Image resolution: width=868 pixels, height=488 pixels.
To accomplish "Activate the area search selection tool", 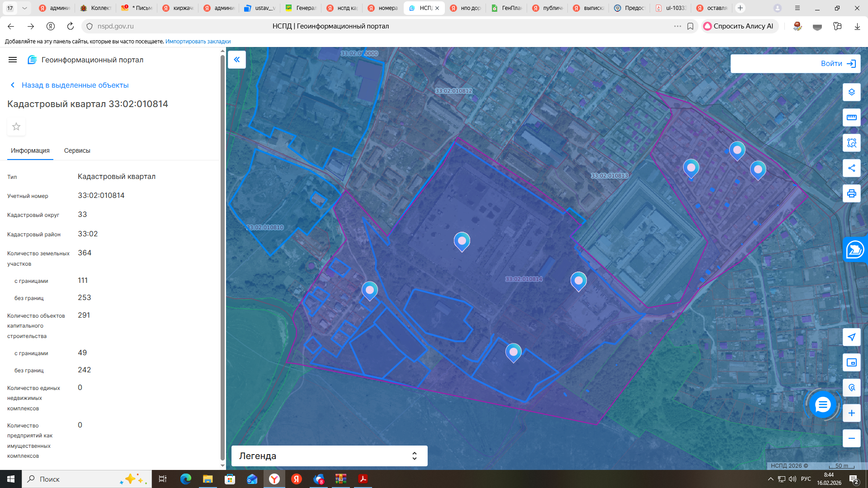I will pyautogui.click(x=851, y=143).
